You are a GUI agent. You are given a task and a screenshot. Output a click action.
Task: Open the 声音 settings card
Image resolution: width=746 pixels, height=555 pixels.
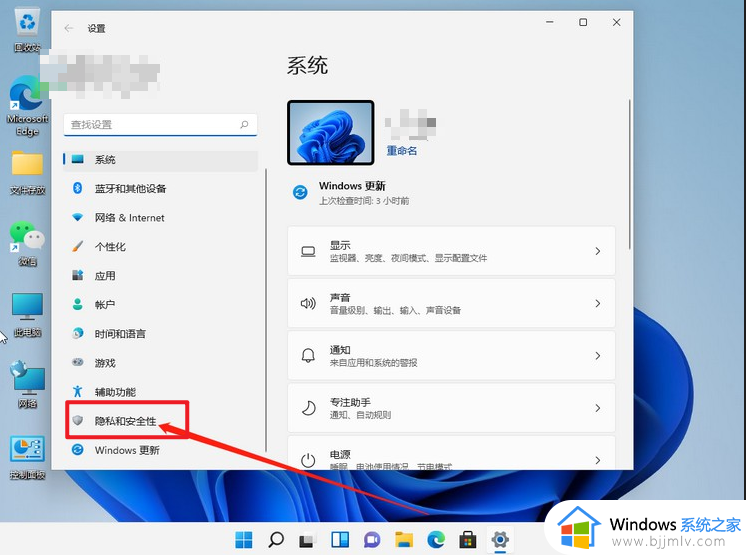click(452, 303)
